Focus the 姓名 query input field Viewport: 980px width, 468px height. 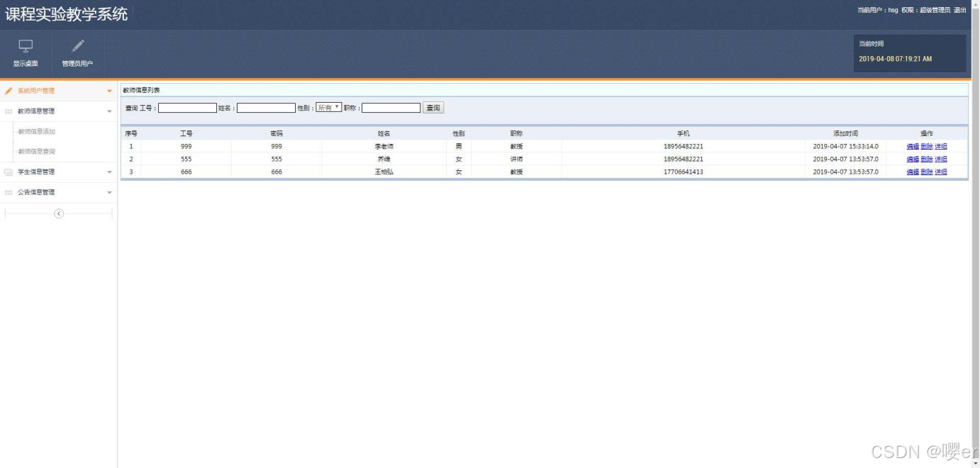266,108
